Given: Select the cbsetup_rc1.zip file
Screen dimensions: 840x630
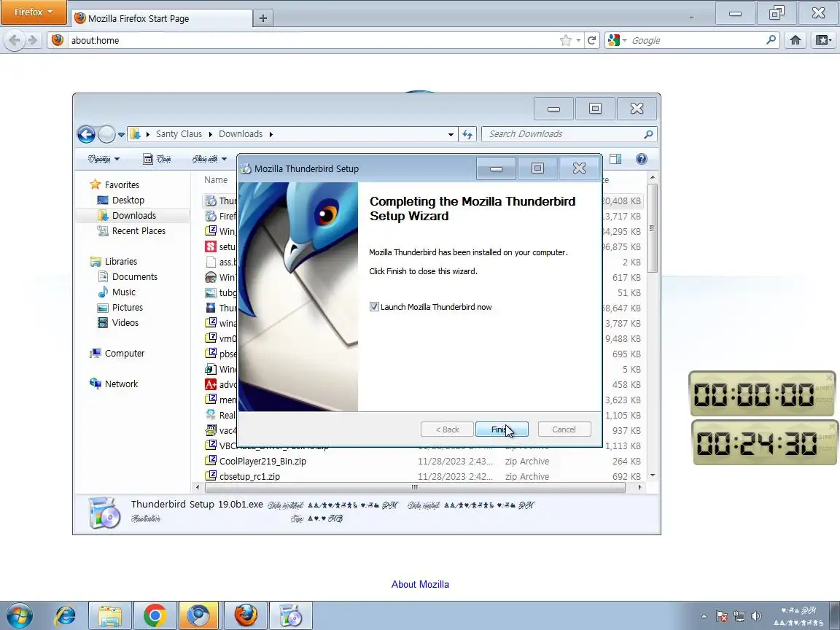Looking at the screenshot, I should click(249, 477).
